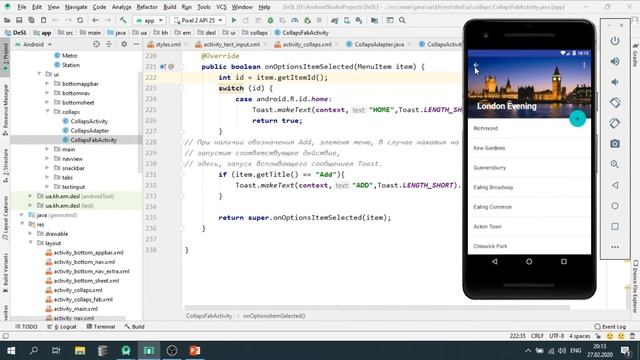640x360 pixels.
Task: Open File Explorer from taskbar
Action: pyautogui.click(x=80, y=351)
